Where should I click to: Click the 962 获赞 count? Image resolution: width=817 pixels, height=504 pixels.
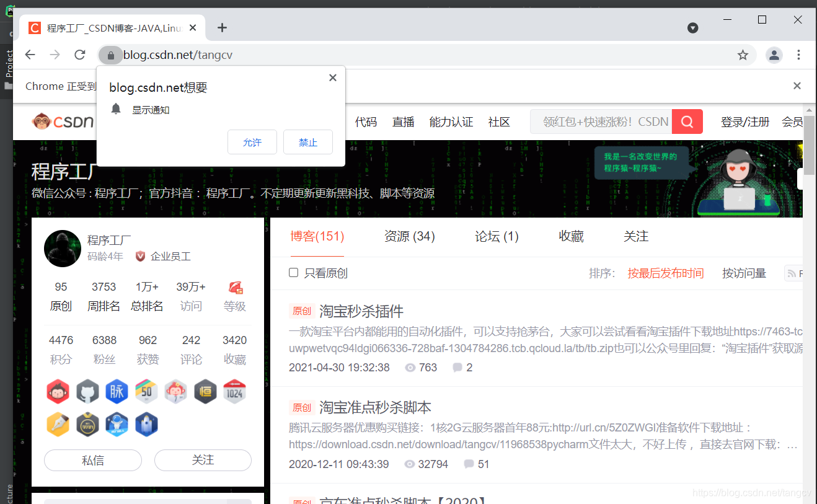148,340
